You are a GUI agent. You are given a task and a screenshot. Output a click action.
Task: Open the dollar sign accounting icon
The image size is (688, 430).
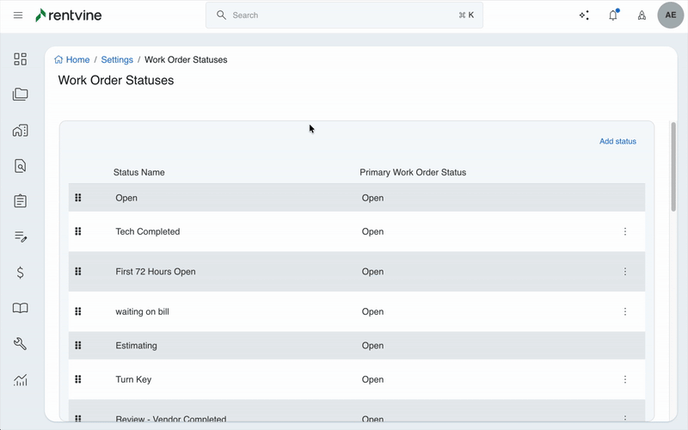(x=20, y=273)
